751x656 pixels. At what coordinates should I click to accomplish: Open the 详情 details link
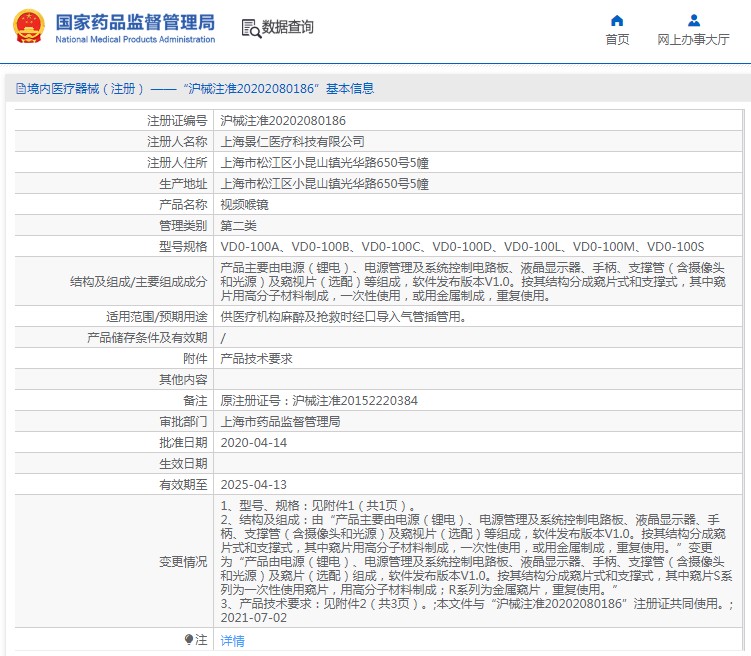pyautogui.click(x=232, y=640)
